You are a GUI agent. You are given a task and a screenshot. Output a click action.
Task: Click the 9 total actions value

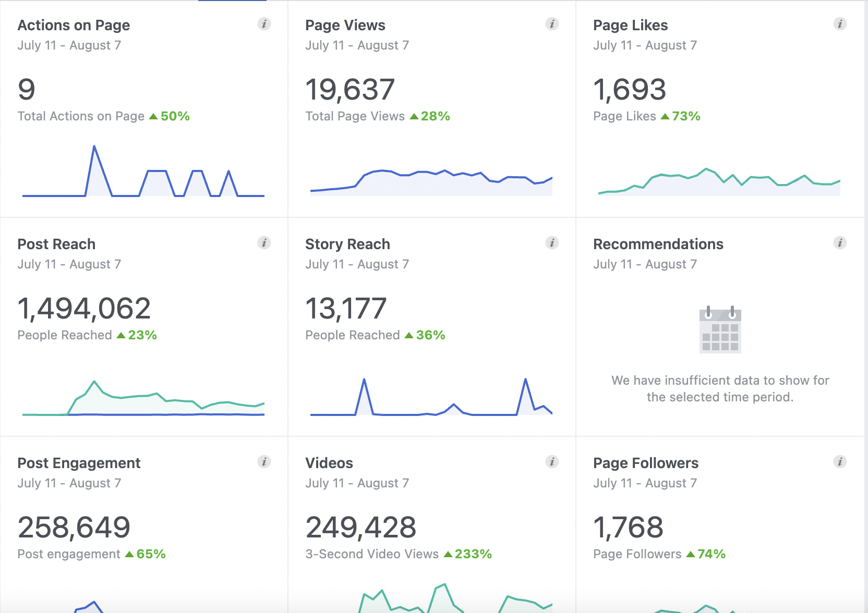click(27, 90)
